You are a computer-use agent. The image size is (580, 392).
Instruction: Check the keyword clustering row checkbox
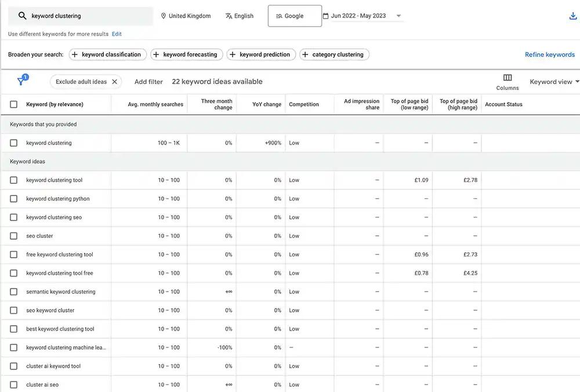(x=14, y=143)
